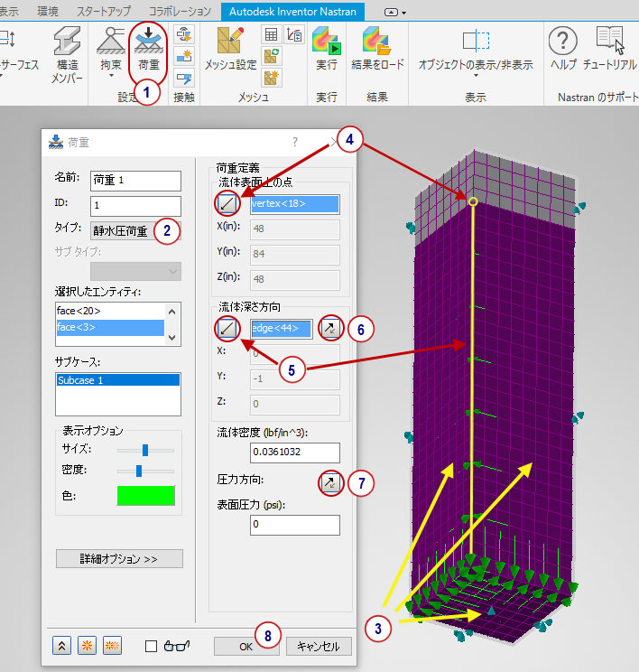Click the mesh control icon next to table
The width and height of the screenshot is (639, 672).
coord(294,34)
